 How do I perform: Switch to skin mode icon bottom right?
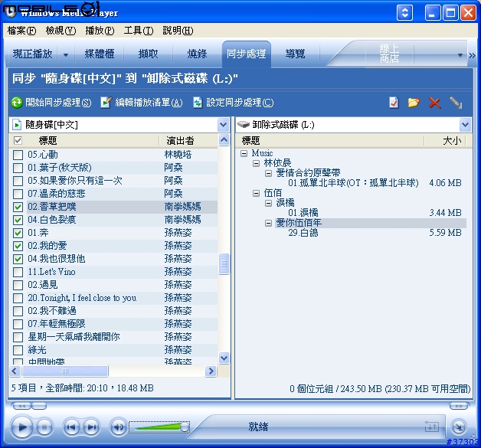coord(459,427)
